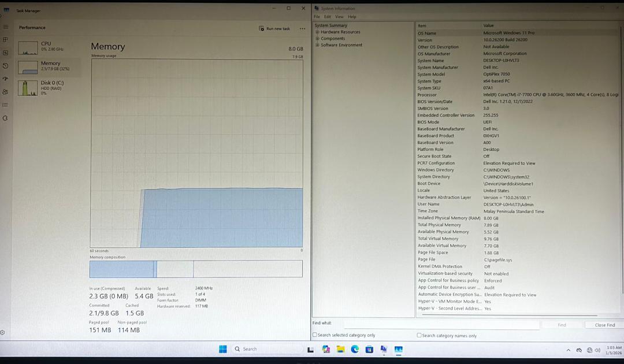The image size is (624, 364).
Task: Check Search category names only
Action: tap(419, 335)
